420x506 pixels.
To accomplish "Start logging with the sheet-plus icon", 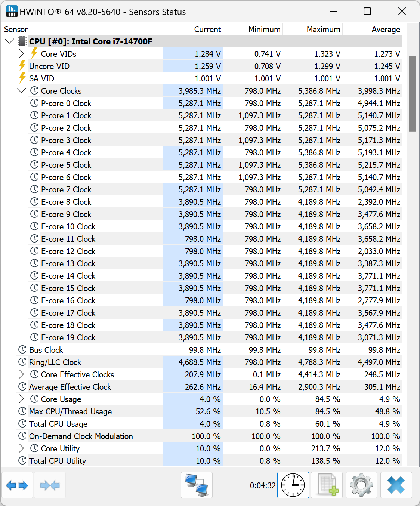I will [x=327, y=485].
